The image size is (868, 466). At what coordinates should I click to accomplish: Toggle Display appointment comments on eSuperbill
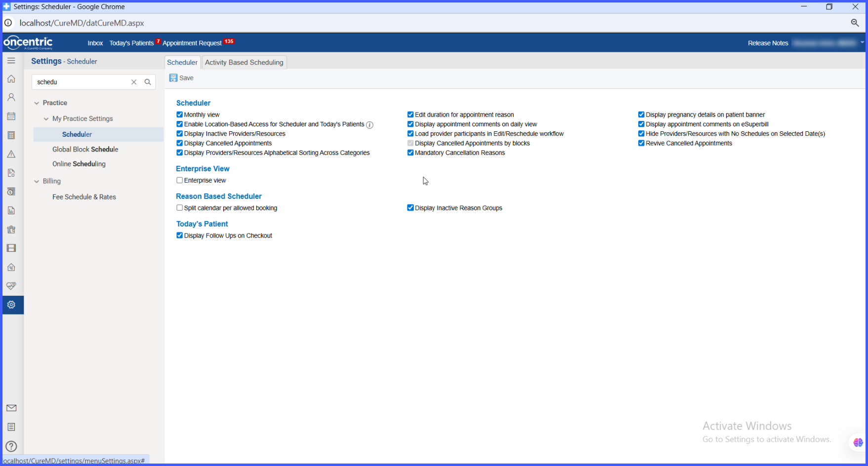click(641, 124)
